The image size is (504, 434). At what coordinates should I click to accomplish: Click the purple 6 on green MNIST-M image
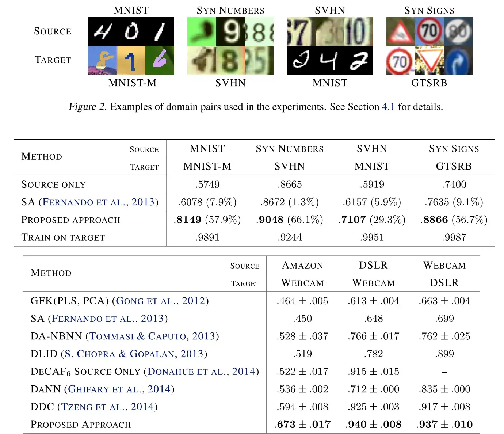coord(160,60)
